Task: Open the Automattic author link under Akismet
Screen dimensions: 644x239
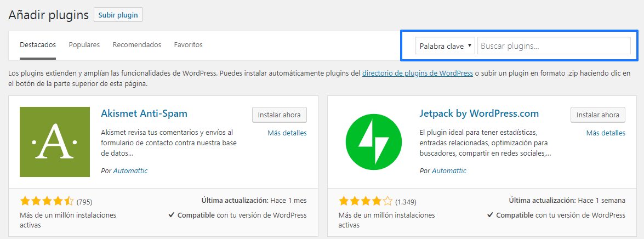Action: click(130, 171)
